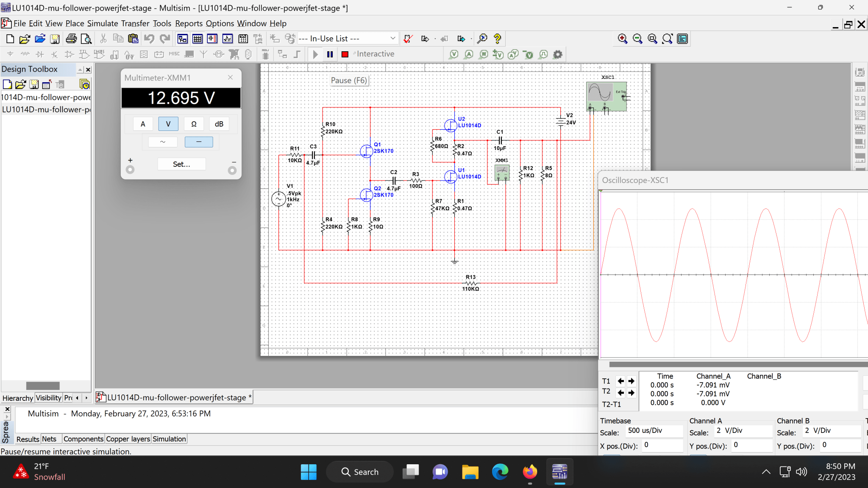Image resolution: width=868 pixels, height=488 pixels.
Task: Open the Grapher icon in toolbar
Action: (x=228, y=39)
